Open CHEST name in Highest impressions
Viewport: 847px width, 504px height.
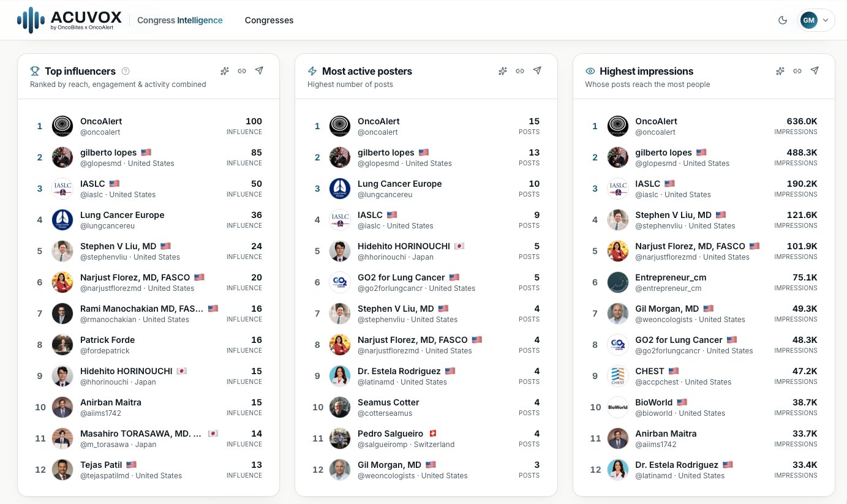tap(650, 371)
